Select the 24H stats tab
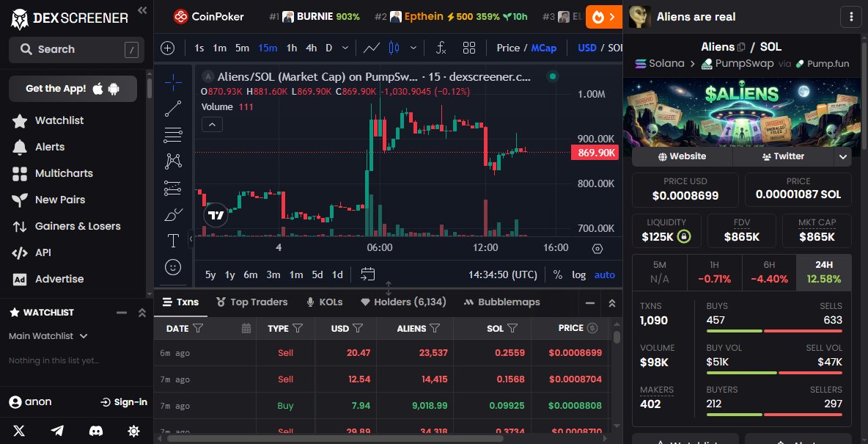The width and height of the screenshot is (868, 444). tap(824, 273)
